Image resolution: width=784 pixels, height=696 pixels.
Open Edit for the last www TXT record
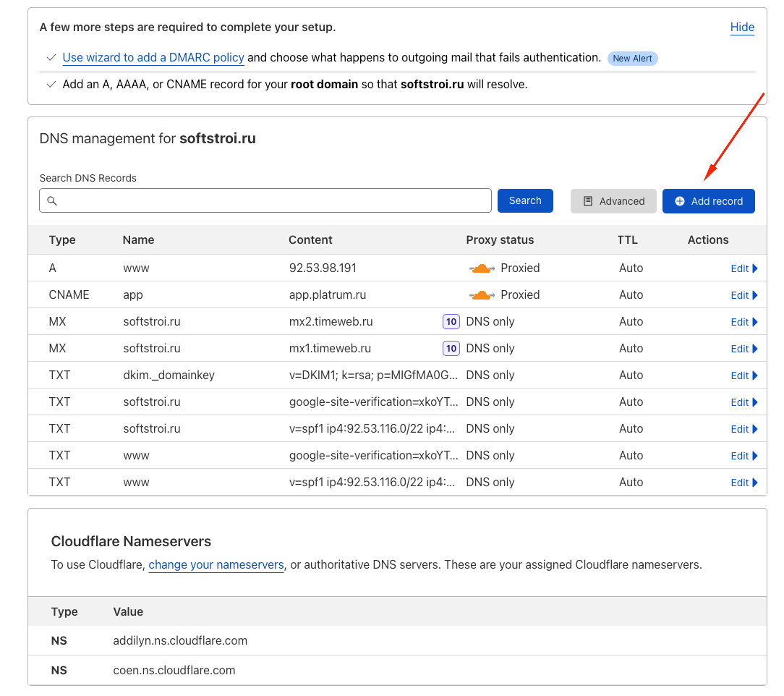(x=743, y=483)
